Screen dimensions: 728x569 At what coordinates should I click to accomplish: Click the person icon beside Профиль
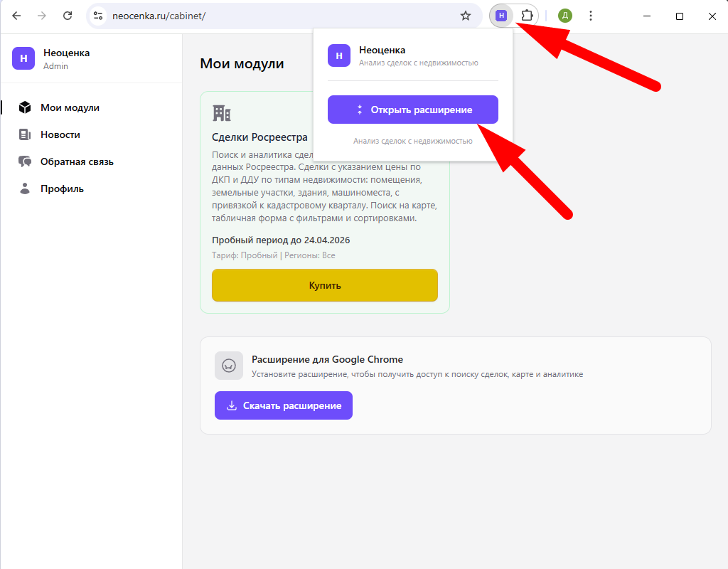pyautogui.click(x=25, y=188)
